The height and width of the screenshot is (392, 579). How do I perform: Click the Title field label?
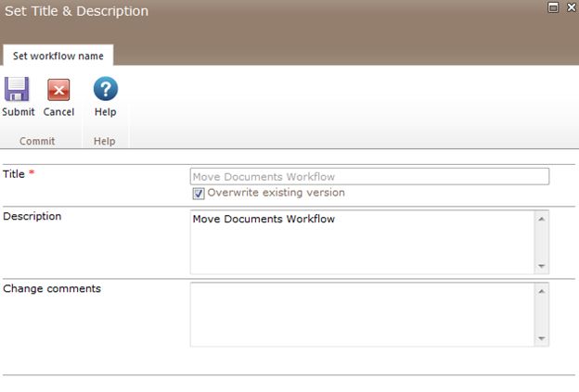tap(14, 173)
